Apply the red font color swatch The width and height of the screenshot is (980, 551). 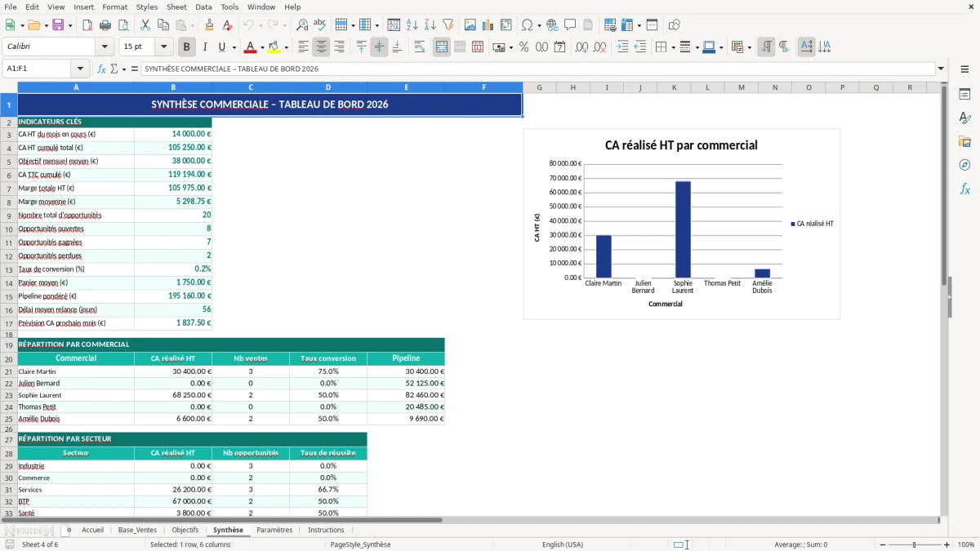pos(250,47)
